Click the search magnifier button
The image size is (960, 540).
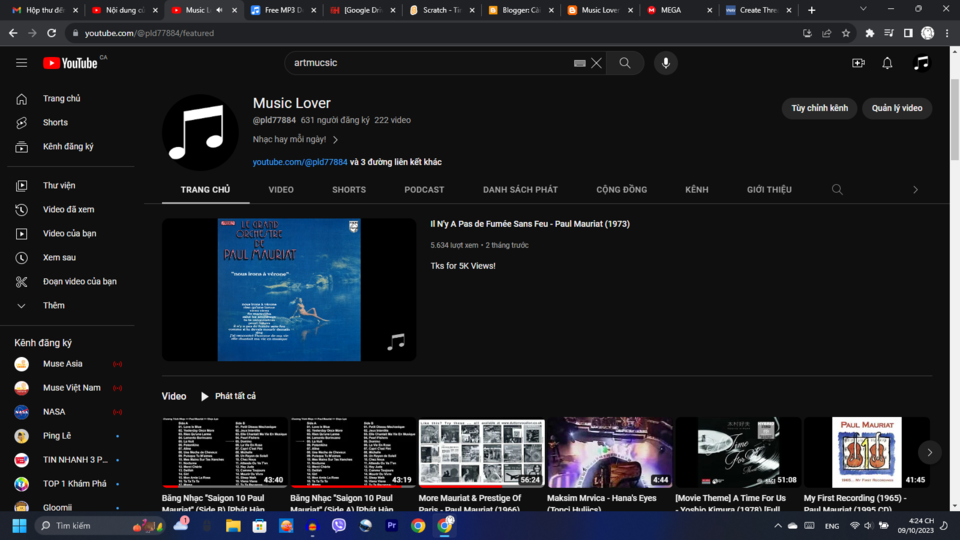pos(624,62)
